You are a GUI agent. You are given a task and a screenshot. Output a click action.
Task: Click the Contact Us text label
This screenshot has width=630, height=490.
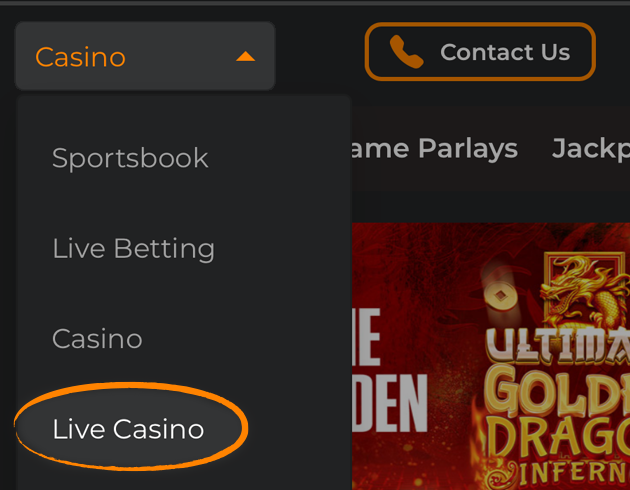click(505, 52)
